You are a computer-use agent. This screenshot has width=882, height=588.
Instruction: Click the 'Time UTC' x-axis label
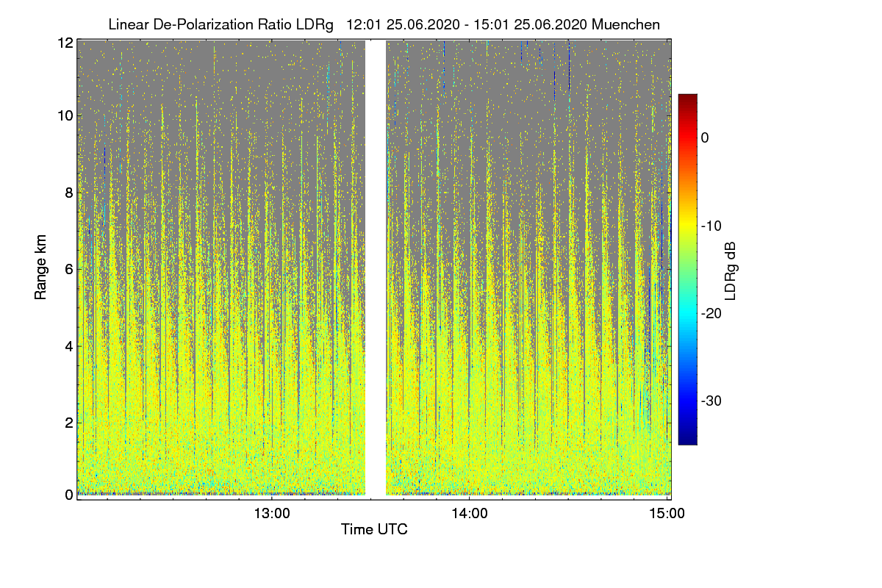coord(374,529)
